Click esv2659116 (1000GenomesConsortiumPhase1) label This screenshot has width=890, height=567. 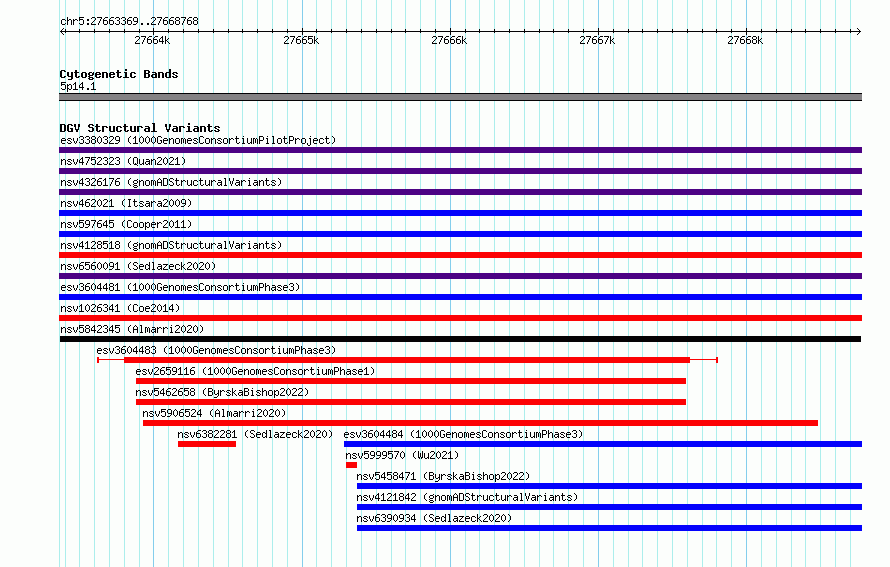coord(255,371)
